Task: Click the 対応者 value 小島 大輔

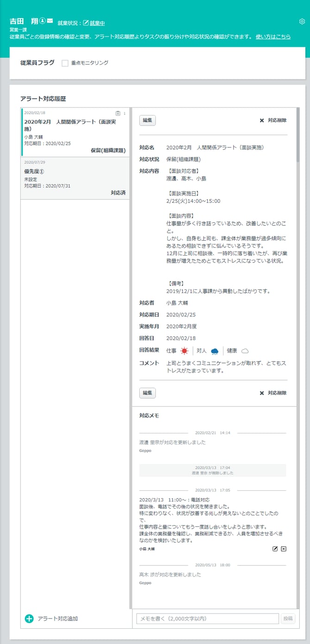Action: click(x=177, y=303)
